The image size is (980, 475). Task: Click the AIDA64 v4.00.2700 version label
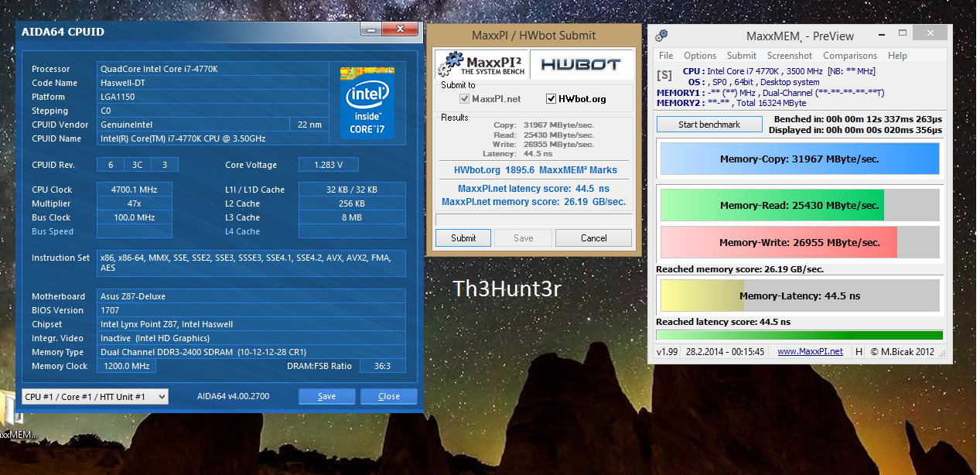(x=234, y=396)
